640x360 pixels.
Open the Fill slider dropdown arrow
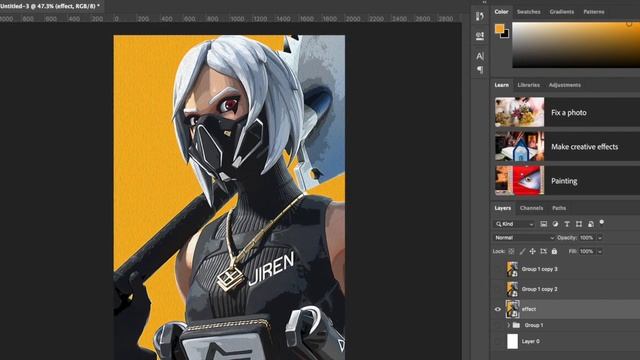[x=600, y=252]
